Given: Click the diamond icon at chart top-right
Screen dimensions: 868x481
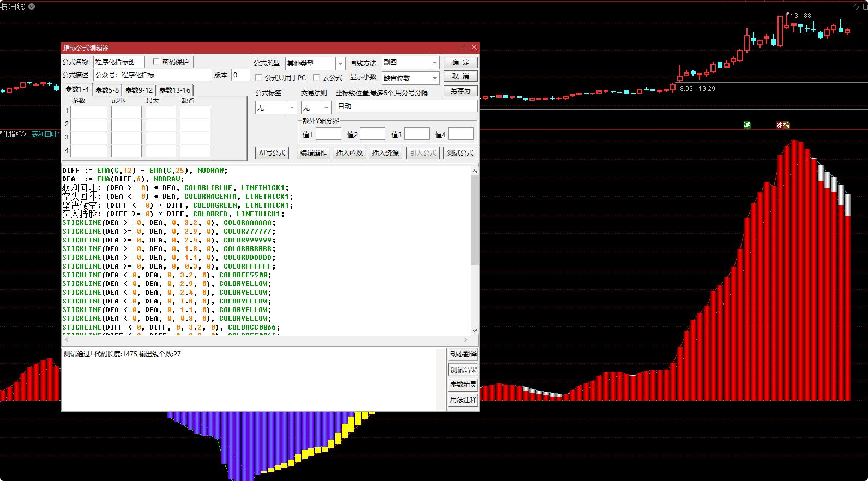Looking at the screenshot, I should point(856,7).
